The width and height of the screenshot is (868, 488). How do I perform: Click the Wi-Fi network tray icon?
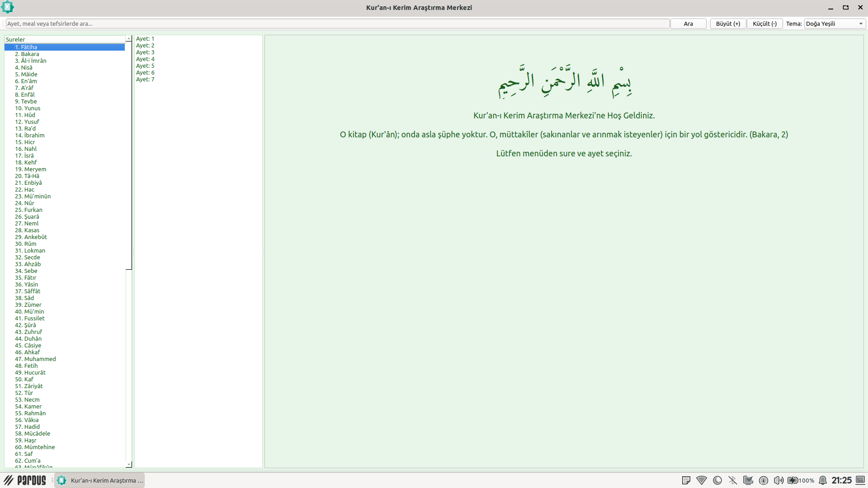pyautogui.click(x=702, y=480)
